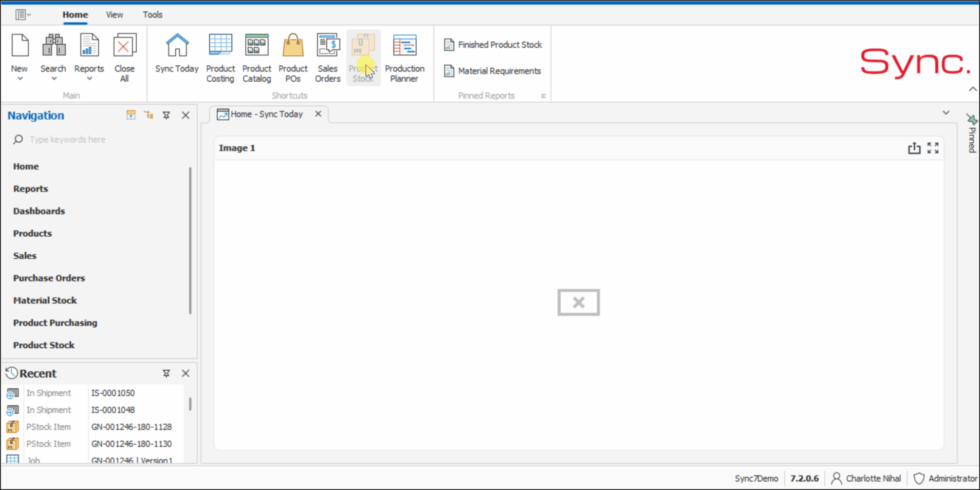Click version 7.2.0.6 in status bar
980x490 pixels.
click(804, 478)
